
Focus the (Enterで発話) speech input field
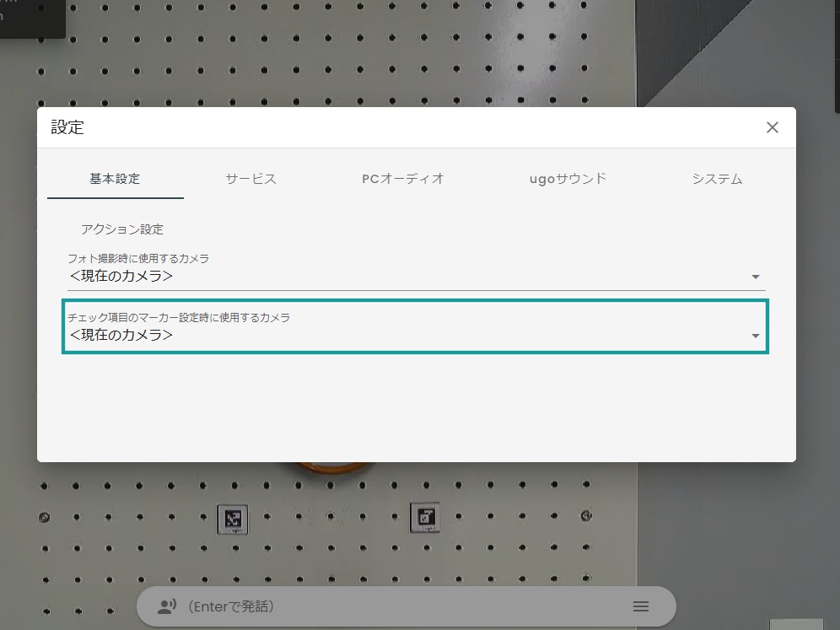click(406, 606)
